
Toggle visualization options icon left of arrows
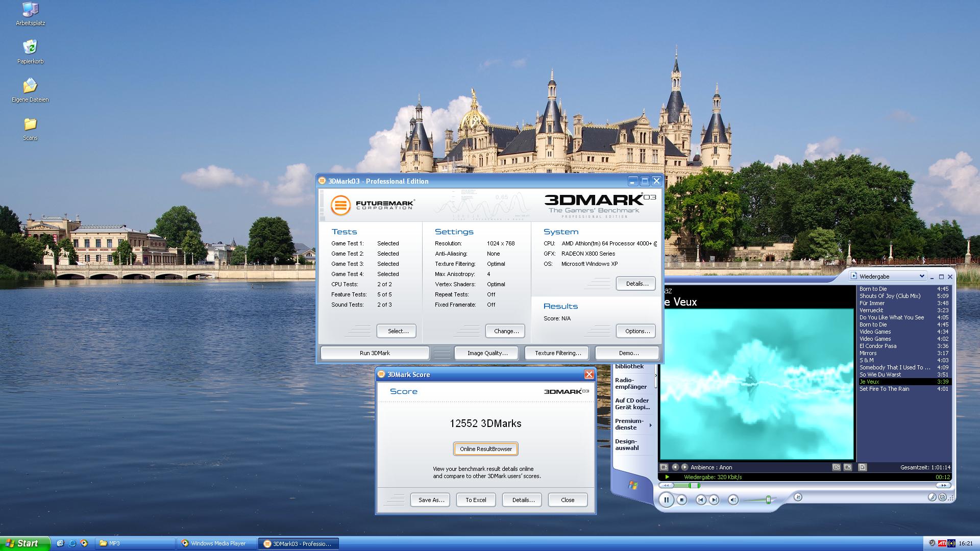(x=664, y=467)
